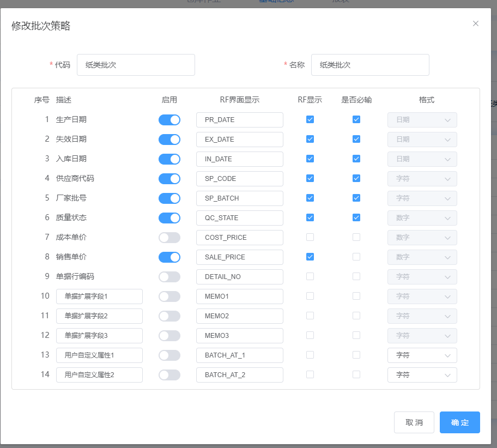497x448 pixels.
Task: Uncheck RF显示 for 入库日期 row
Action: 310,159
